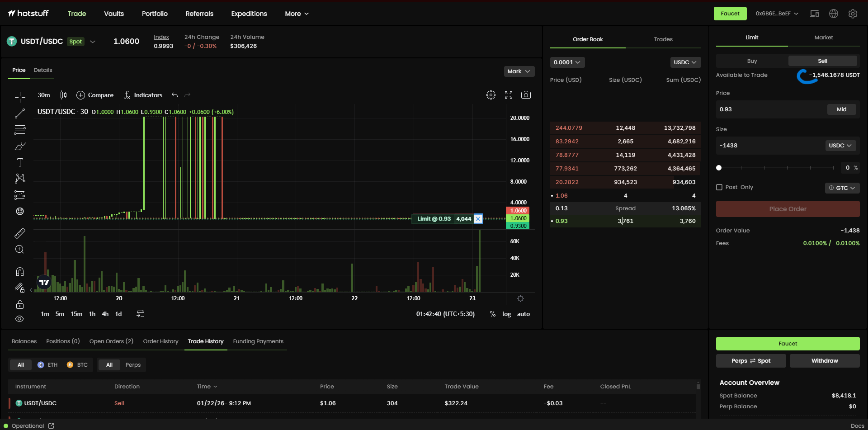Expand the 0.0001 price grouping dropdown
Viewport: 868px width, 430px height.
[x=567, y=62]
